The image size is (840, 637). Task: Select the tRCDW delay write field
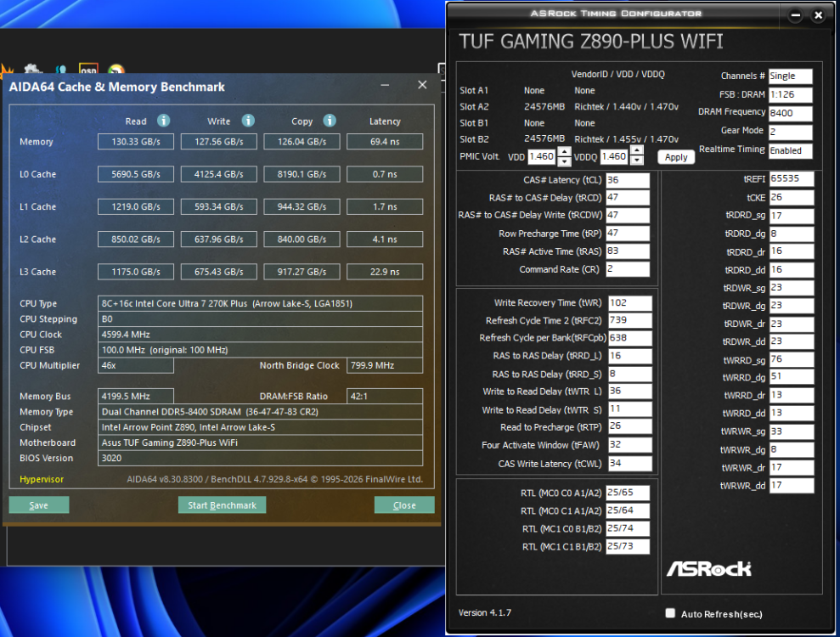[628, 215]
